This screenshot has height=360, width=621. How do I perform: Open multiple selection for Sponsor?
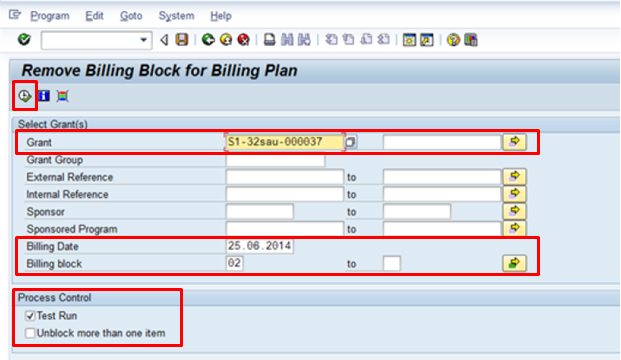pyautogui.click(x=514, y=211)
